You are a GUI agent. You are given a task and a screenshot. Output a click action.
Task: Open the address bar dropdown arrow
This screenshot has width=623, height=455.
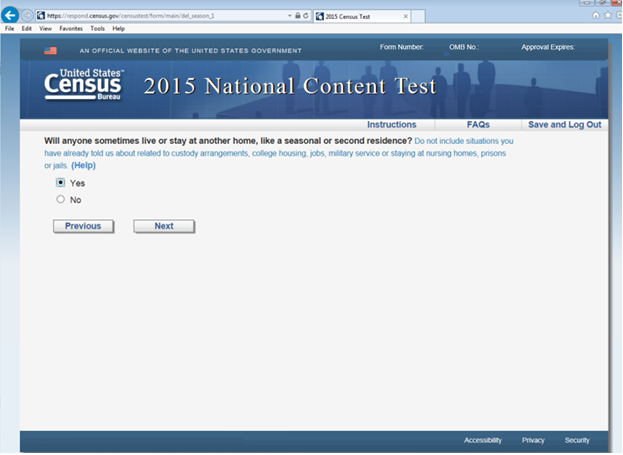pos(290,15)
